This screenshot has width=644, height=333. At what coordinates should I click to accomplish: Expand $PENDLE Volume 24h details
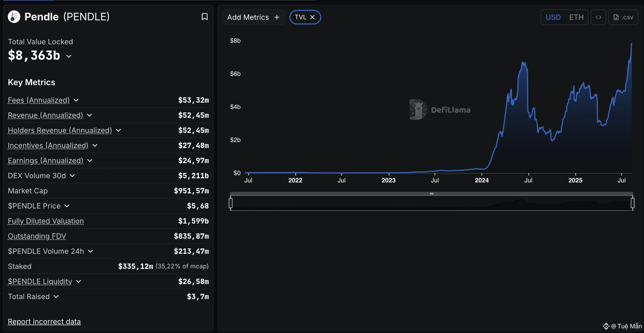tap(90, 251)
